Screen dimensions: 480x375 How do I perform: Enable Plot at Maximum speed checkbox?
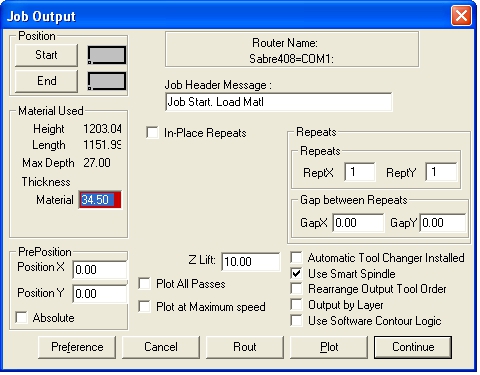[x=144, y=307]
